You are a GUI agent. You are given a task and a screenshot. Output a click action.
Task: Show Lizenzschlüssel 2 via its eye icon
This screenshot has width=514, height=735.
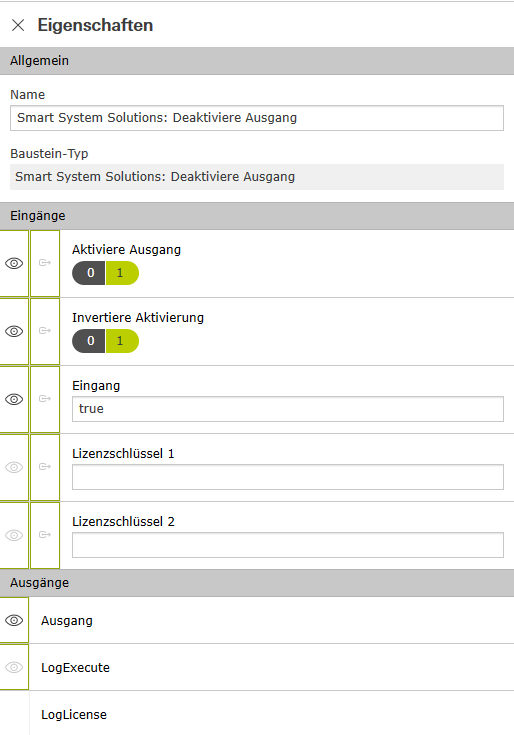click(x=14, y=535)
